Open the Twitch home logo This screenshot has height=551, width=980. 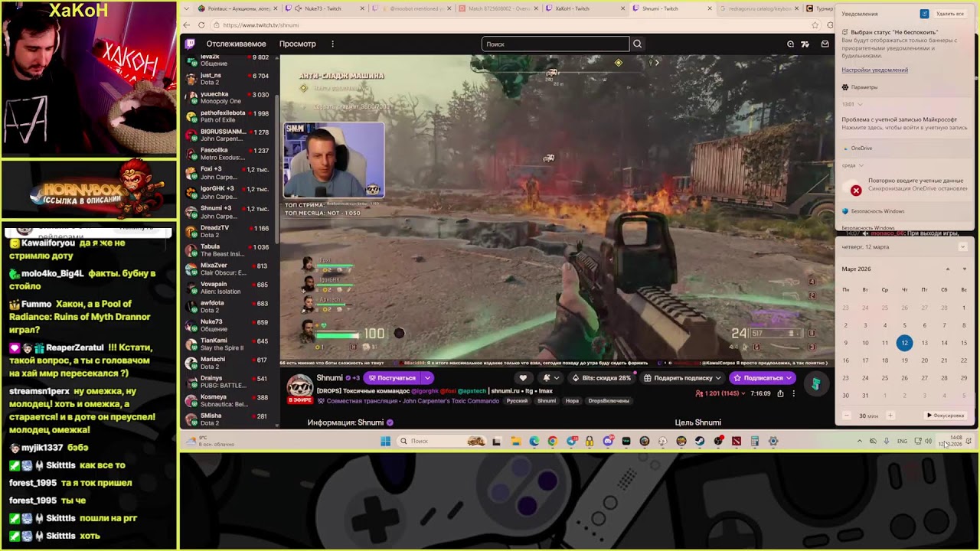pos(191,44)
